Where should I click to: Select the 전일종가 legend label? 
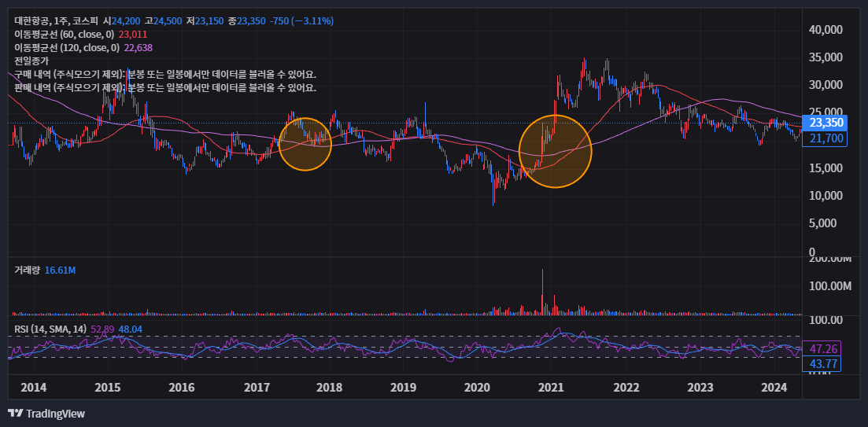[x=31, y=61]
